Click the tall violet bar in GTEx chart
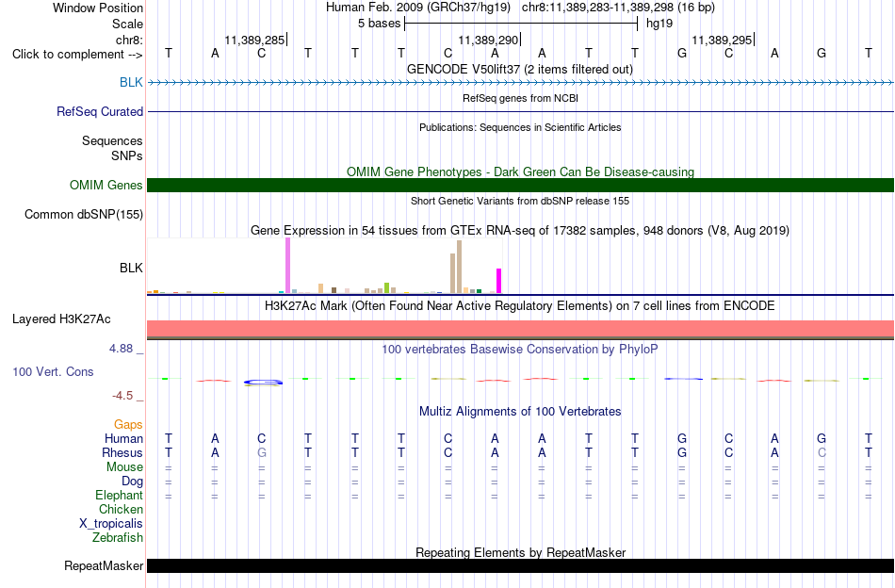 click(287, 266)
